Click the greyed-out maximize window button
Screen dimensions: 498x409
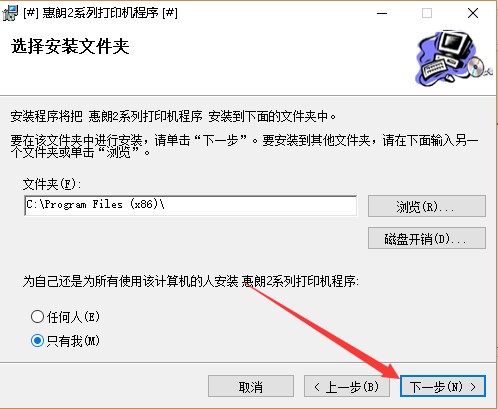[427, 13]
